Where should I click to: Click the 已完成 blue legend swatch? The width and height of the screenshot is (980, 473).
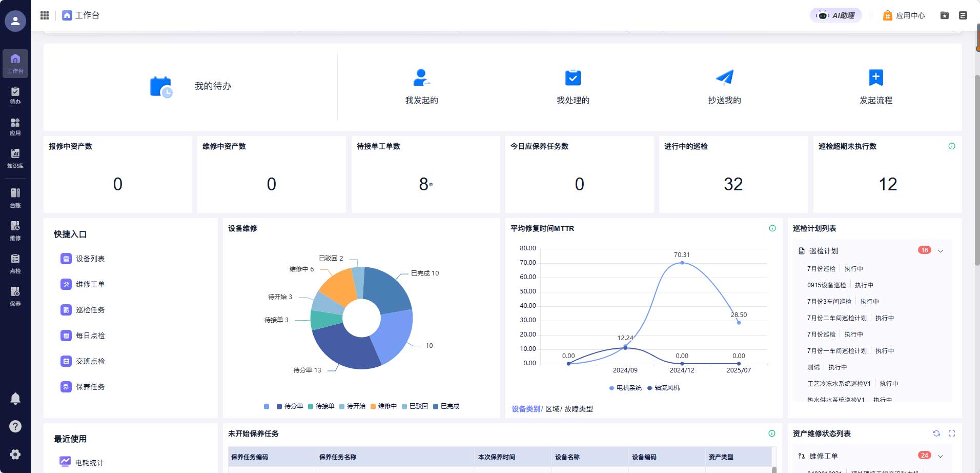pyautogui.click(x=436, y=406)
